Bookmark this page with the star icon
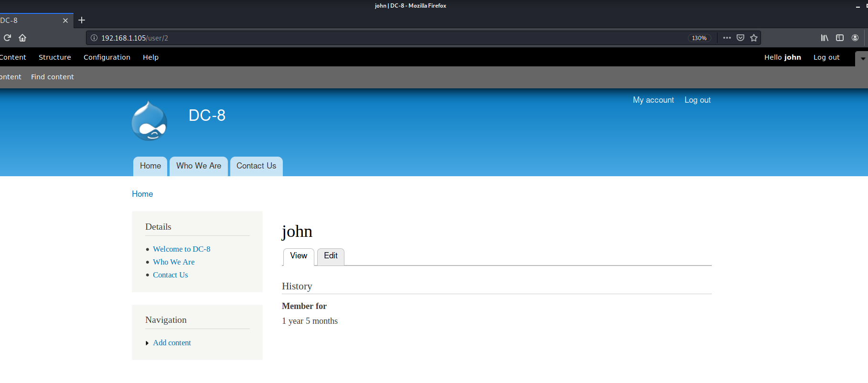 pyautogui.click(x=754, y=38)
